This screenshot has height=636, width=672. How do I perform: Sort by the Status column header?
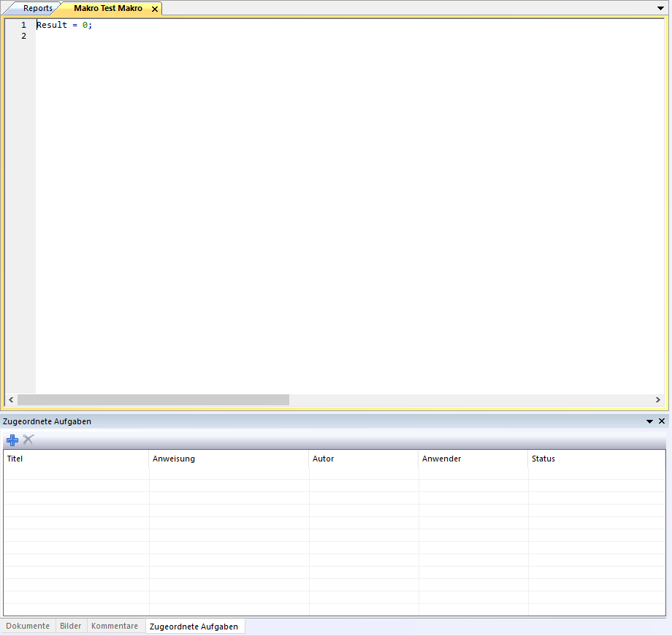click(596, 459)
